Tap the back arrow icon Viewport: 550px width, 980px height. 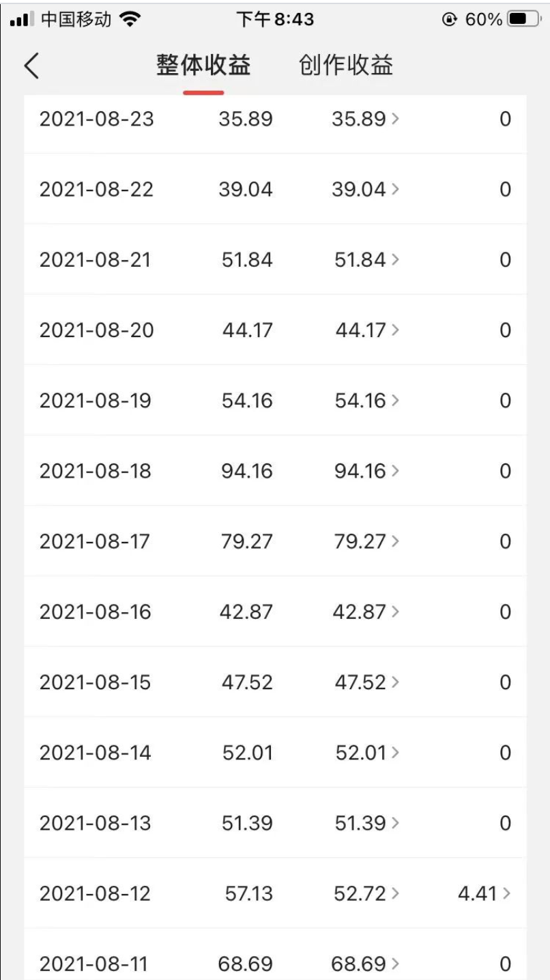pyautogui.click(x=31, y=67)
